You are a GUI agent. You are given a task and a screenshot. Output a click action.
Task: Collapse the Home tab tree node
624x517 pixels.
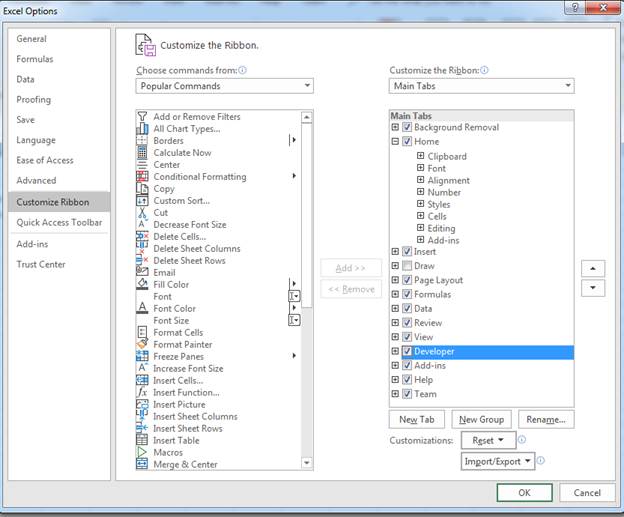coord(395,141)
